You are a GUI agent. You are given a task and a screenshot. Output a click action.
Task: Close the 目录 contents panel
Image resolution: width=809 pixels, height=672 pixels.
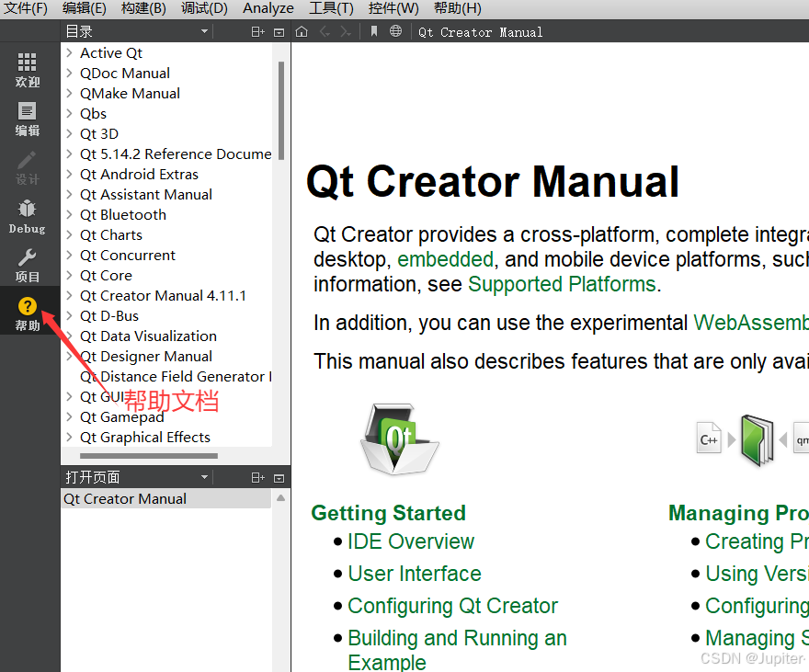click(x=279, y=32)
